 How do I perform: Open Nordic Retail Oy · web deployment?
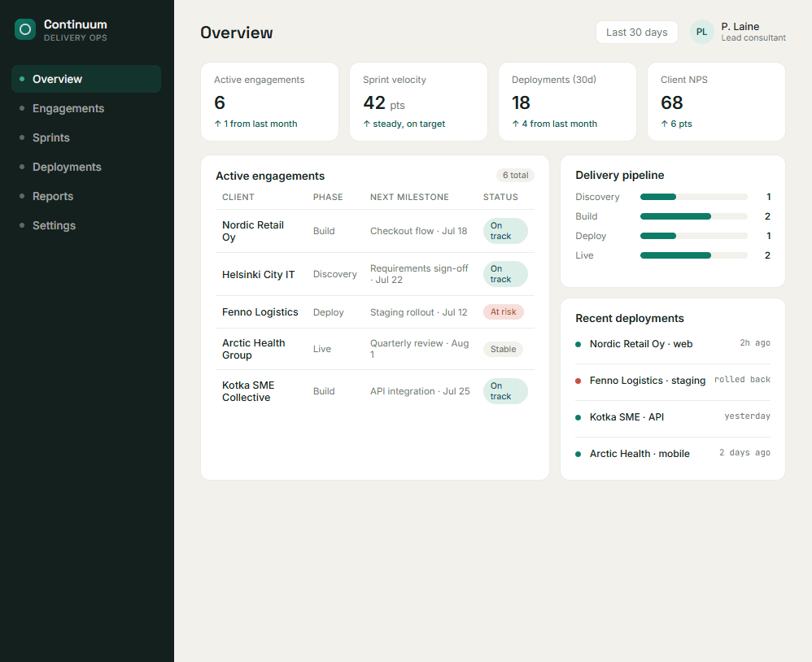point(641,344)
